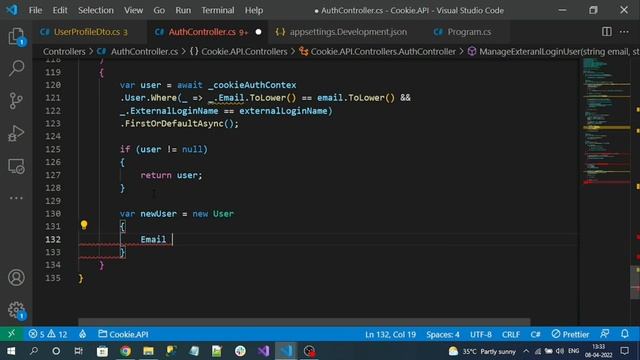Open Task View from the taskbar
The height and width of the screenshot is (360, 640).
pos(79,351)
